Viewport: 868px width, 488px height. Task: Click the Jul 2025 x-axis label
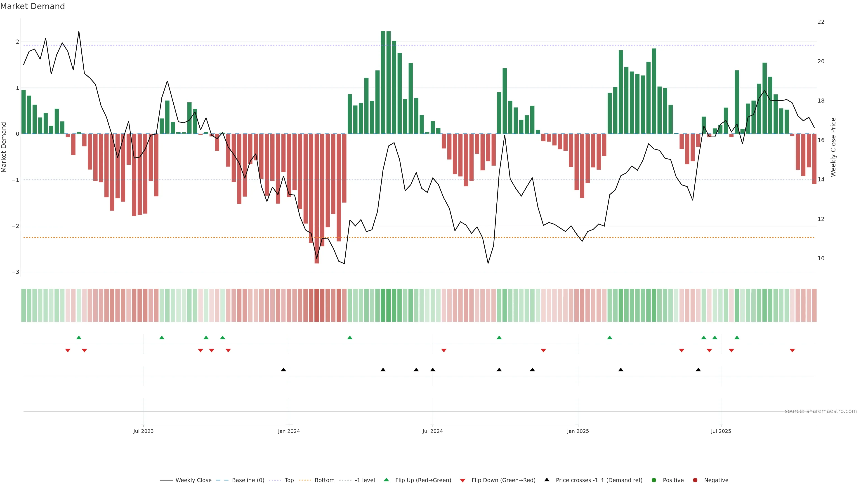tap(721, 431)
